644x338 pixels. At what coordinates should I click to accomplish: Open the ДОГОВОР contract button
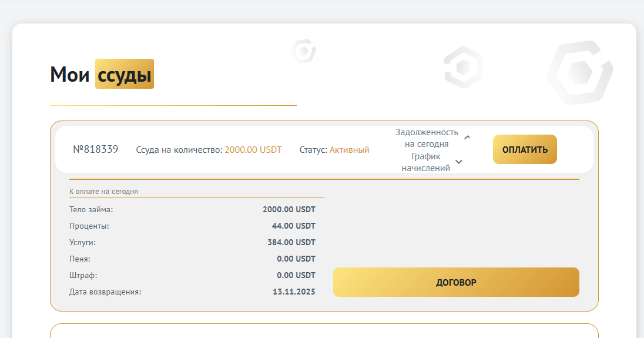click(456, 282)
